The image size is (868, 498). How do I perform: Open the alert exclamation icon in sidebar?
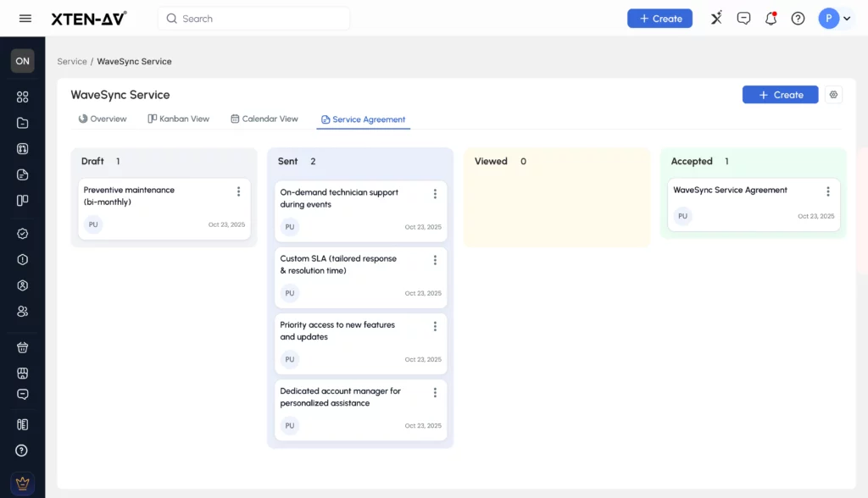point(23,259)
